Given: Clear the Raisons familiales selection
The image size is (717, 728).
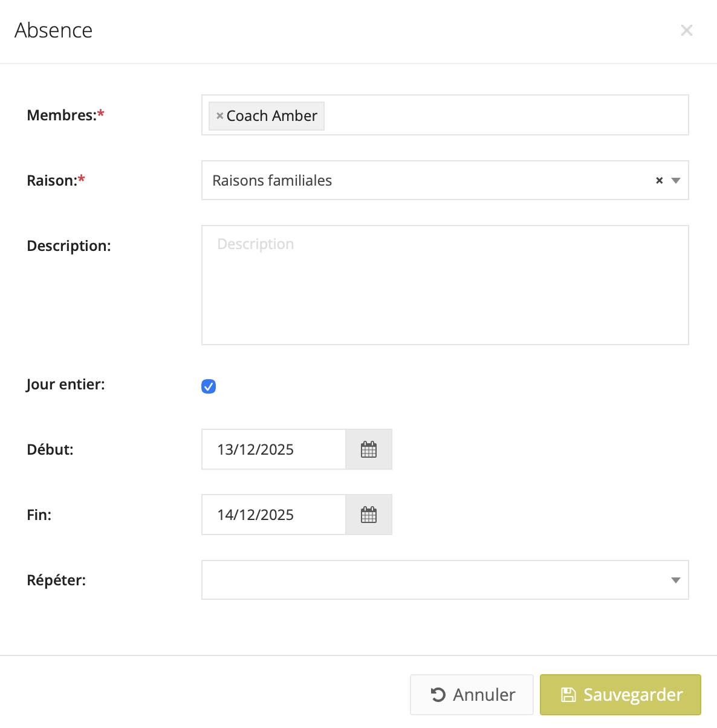Looking at the screenshot, I should pyautogui.click(x=659, y=180).
